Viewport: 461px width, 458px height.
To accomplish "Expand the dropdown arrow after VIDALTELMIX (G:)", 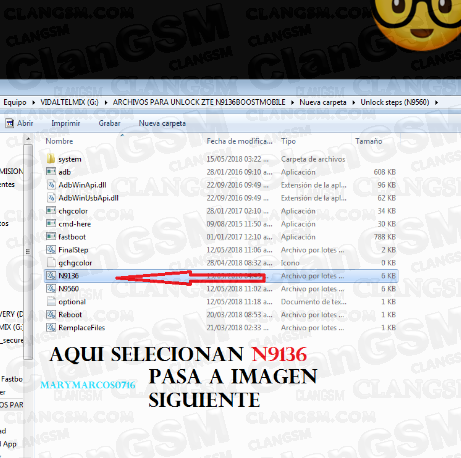I will [106, 102].
